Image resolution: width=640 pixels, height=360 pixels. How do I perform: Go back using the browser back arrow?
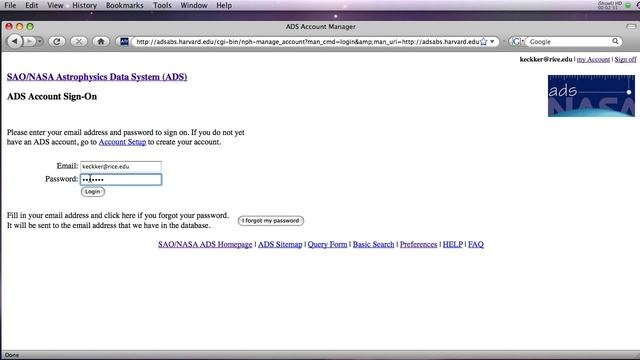coord(15,41)
